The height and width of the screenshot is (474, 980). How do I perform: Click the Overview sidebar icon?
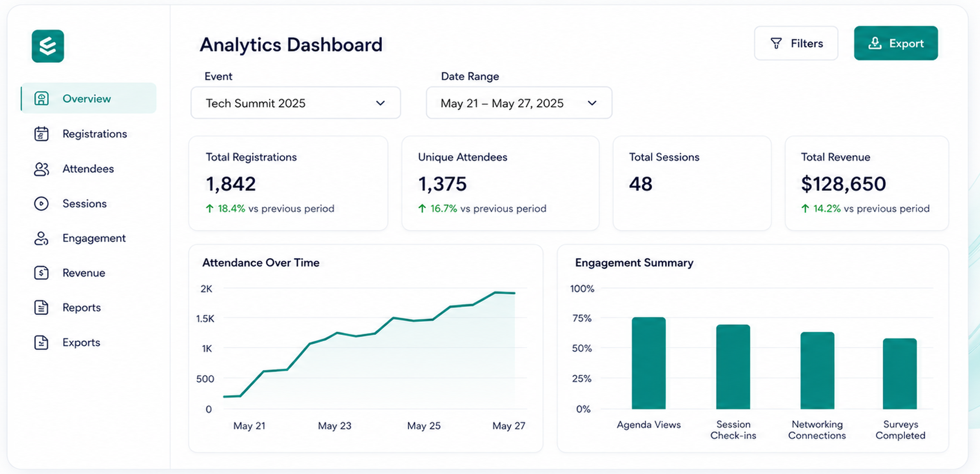[41, 98]
